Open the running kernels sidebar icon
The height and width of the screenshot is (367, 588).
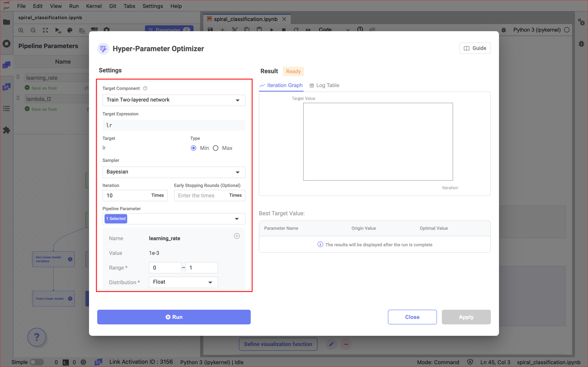pos(7,44)
